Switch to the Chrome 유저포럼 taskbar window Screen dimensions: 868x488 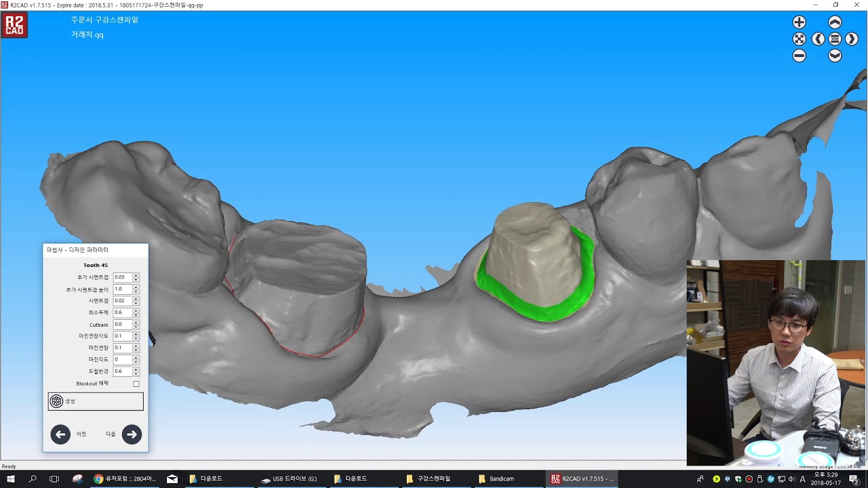(125, 479)
